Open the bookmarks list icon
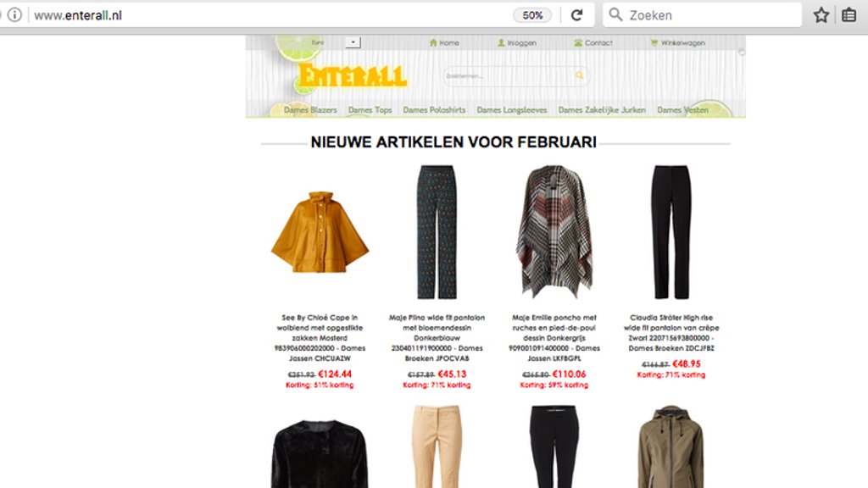Screen dimensions: 868x488 [849, 15]
